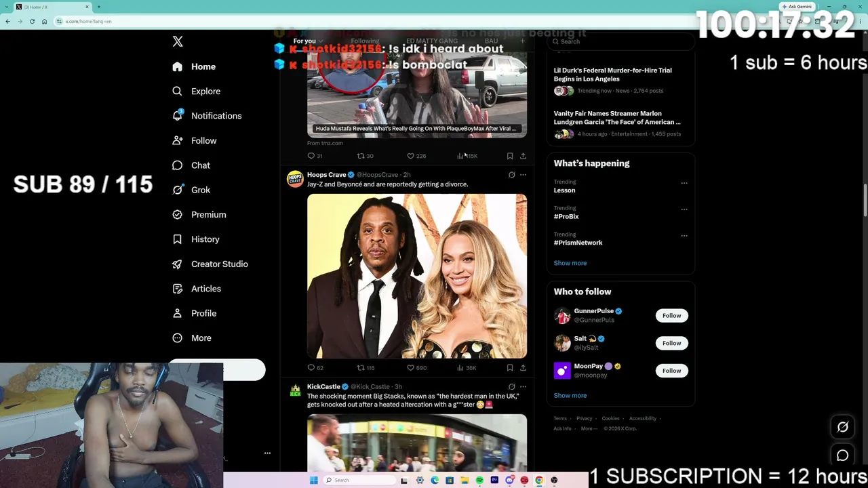The image size is (868, 488).
Task: Share the Hoops Crave post
Action: (523, 368)
